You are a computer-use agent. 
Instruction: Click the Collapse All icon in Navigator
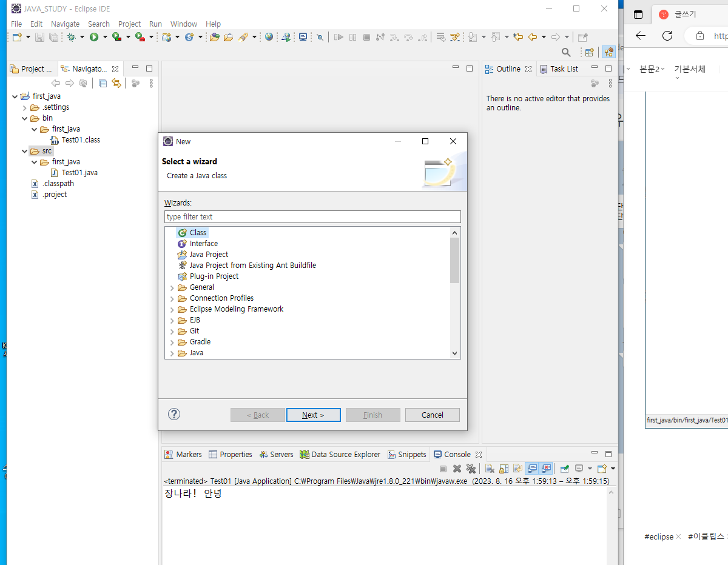103,84
